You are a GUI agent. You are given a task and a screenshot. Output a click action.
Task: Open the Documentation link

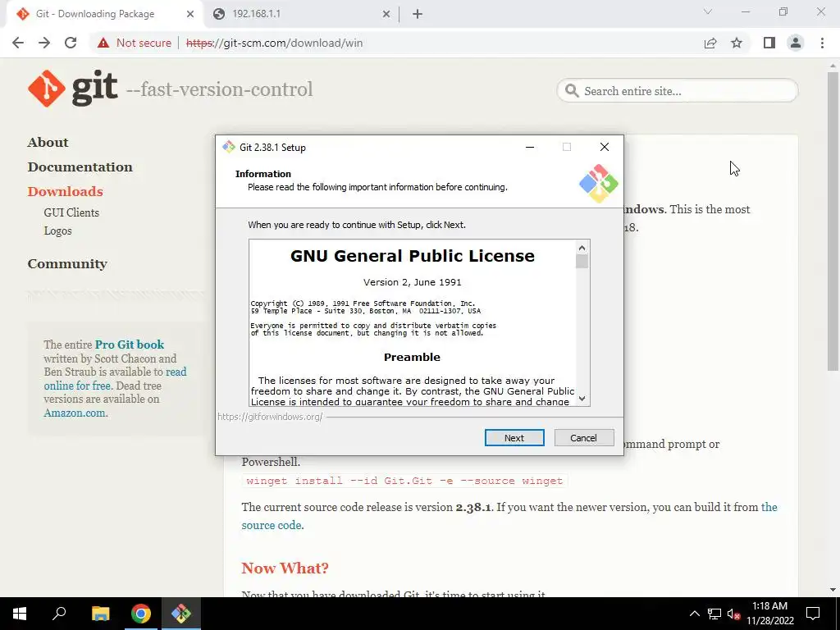(80, 167)
